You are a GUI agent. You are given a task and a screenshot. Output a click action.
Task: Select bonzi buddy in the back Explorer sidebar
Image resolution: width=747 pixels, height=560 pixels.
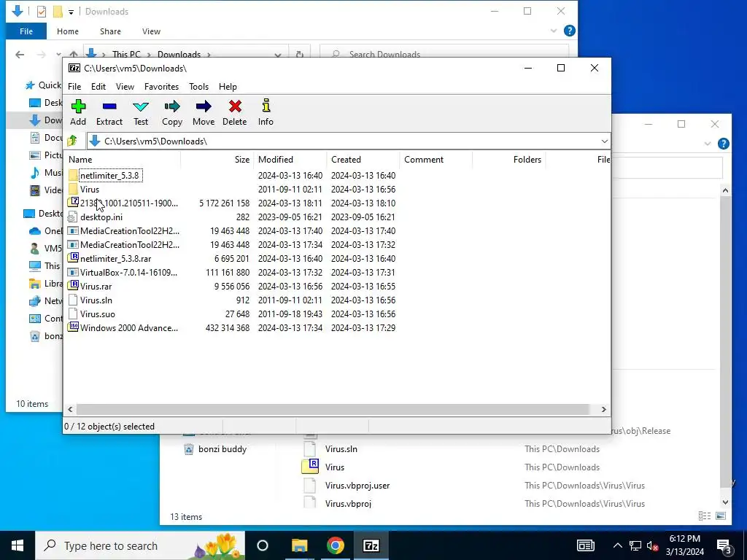222,449
